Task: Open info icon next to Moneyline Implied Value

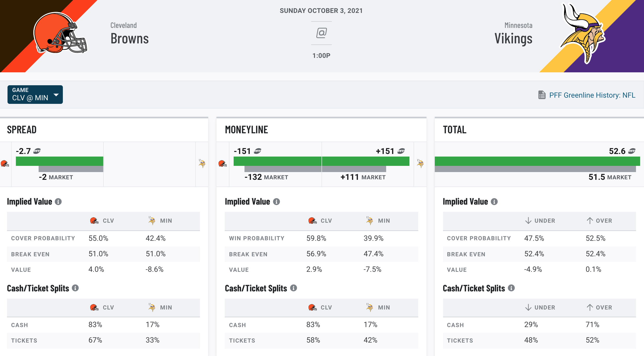Action: [x=276, y=202]
